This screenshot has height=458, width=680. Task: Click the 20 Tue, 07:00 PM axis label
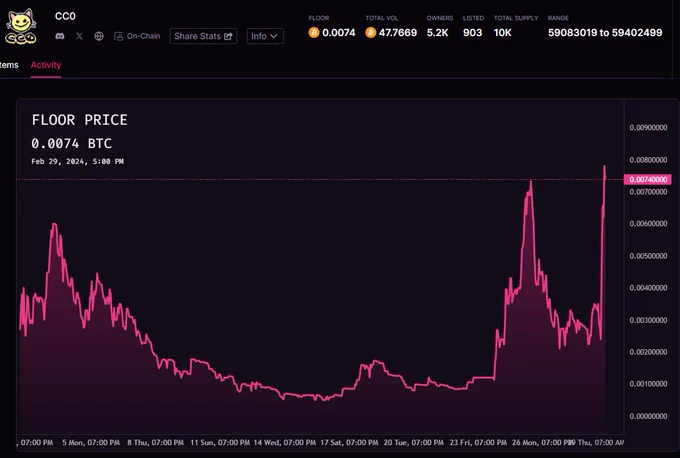(x=414, y=443)
